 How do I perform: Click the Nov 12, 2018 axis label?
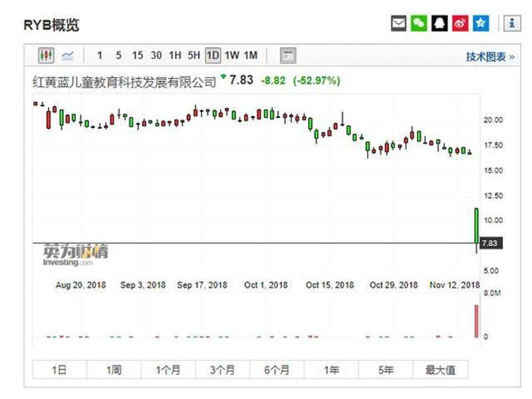[455, 285]
